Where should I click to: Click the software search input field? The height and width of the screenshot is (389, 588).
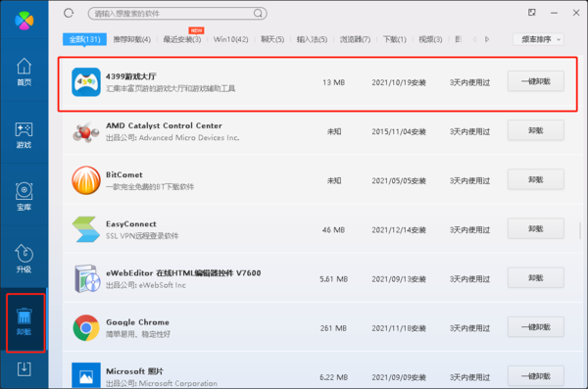(172, 14)
